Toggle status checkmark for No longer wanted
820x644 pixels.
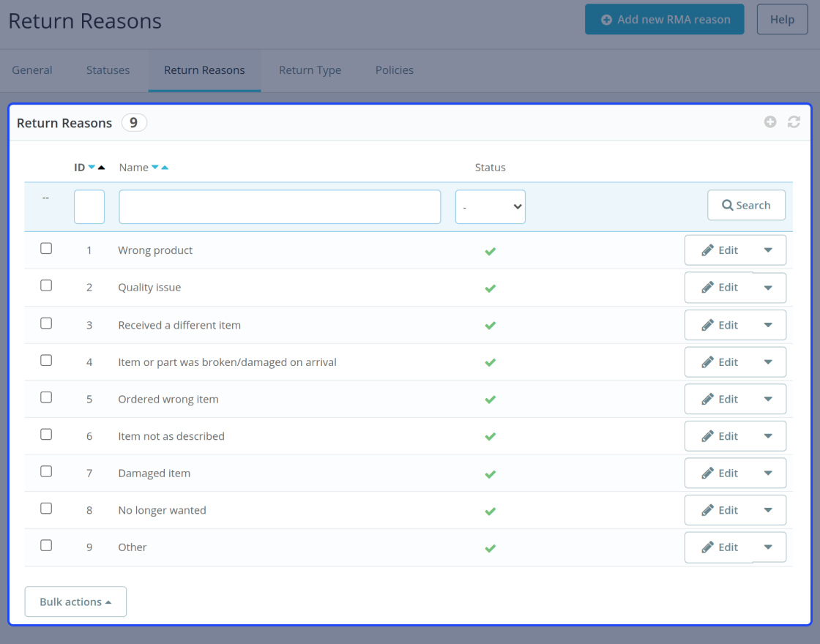[490, 512]
